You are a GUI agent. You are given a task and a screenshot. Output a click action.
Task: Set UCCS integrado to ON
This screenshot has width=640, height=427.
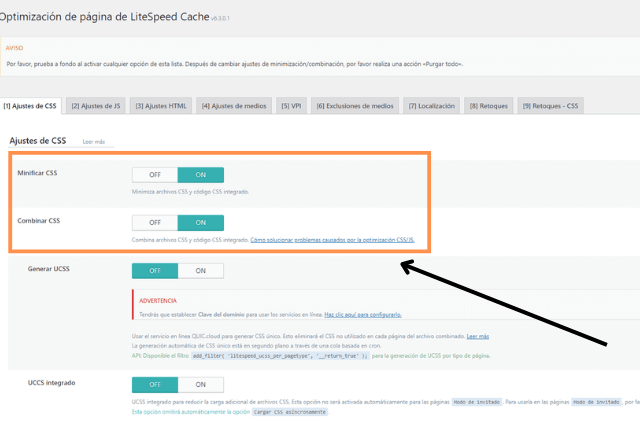pos(201,385)
